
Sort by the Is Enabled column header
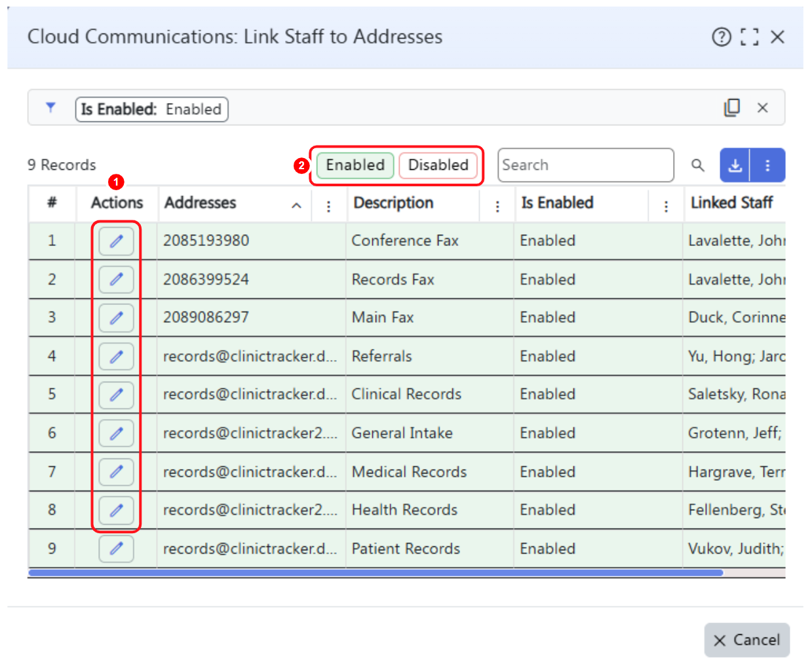(557, 203)
